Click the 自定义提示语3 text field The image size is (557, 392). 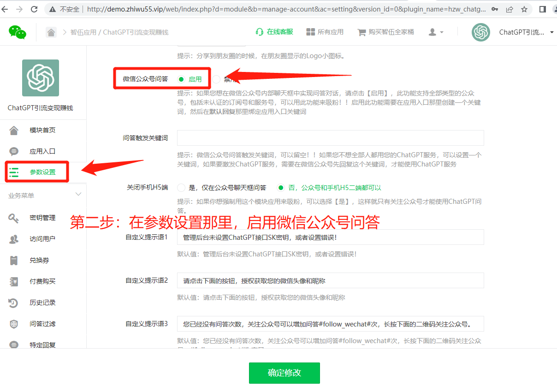[x=331, y=324]
